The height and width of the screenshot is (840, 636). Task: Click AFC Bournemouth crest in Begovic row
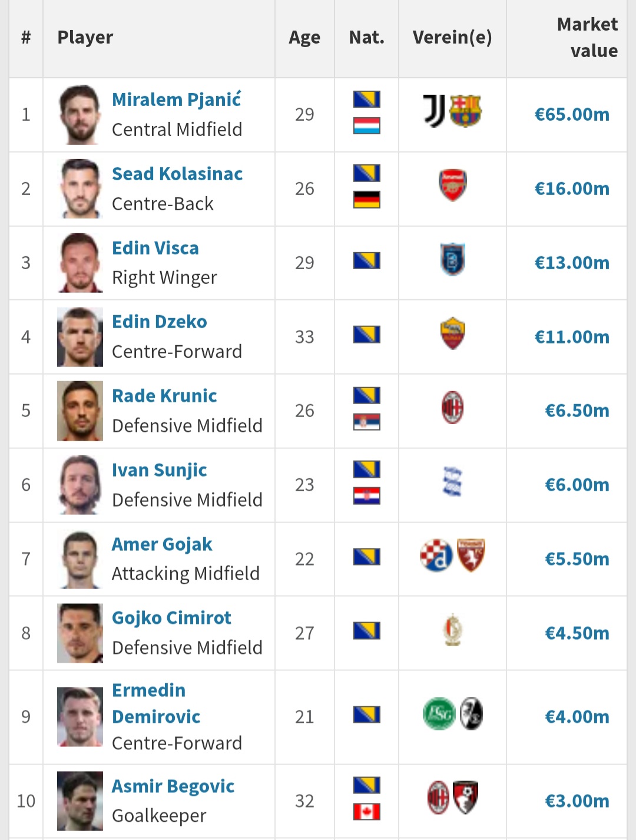click(x=466, y=798)
